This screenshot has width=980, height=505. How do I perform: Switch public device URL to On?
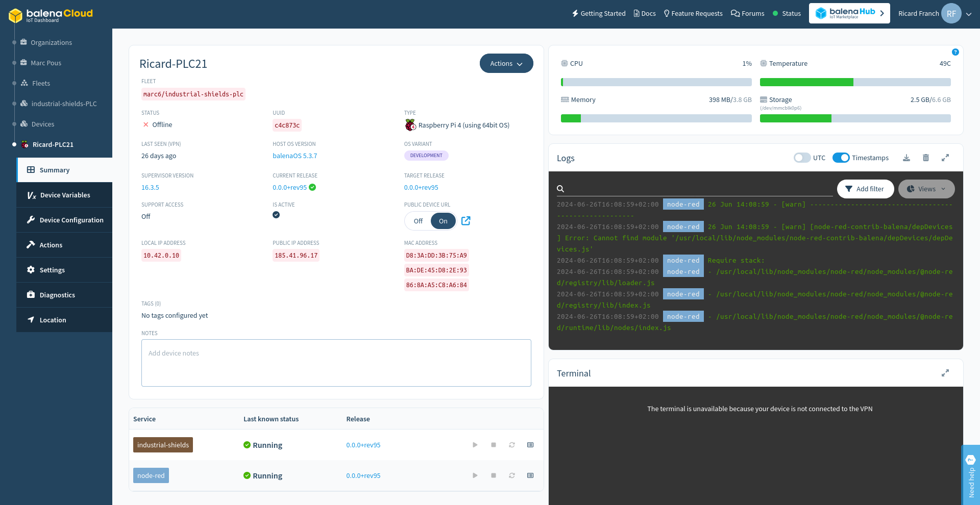[x=443, y=221]
